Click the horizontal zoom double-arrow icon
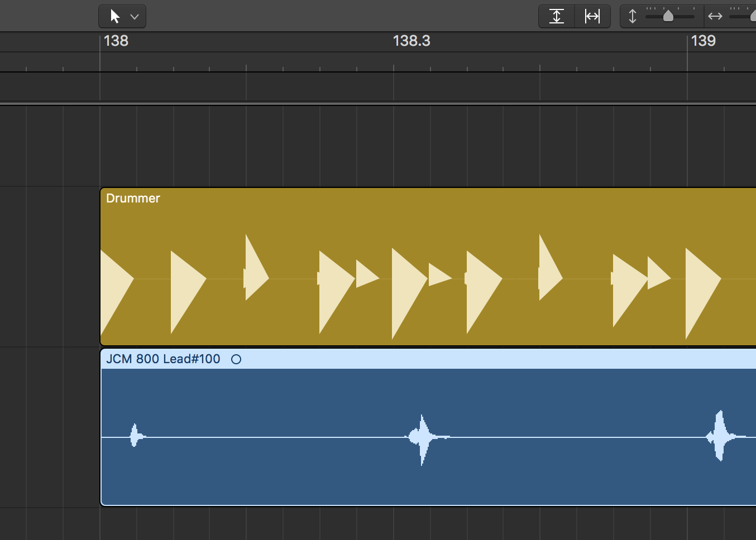 [x=715, y=16]
